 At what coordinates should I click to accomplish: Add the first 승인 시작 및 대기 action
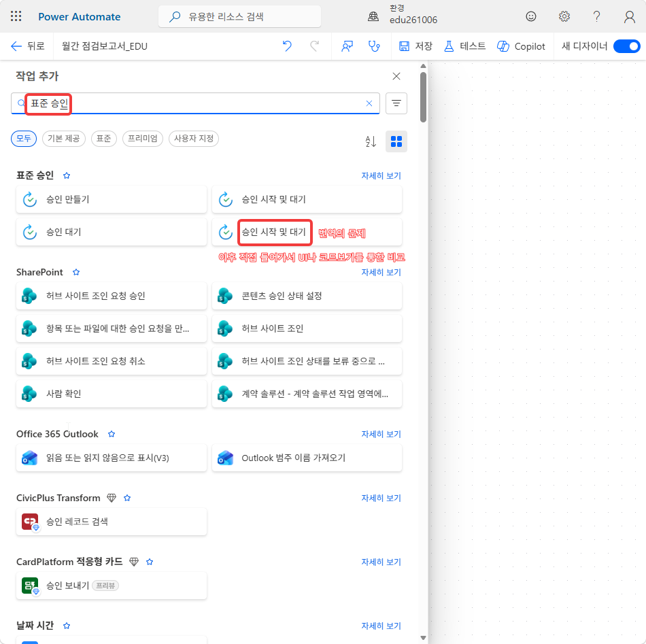307,199
